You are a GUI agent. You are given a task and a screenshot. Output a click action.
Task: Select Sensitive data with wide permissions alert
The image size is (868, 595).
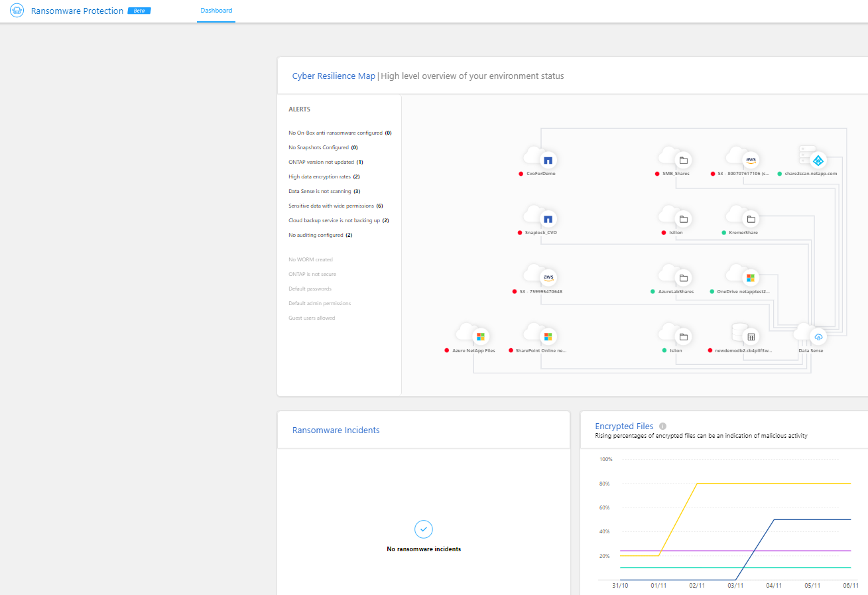click(336, 206)
